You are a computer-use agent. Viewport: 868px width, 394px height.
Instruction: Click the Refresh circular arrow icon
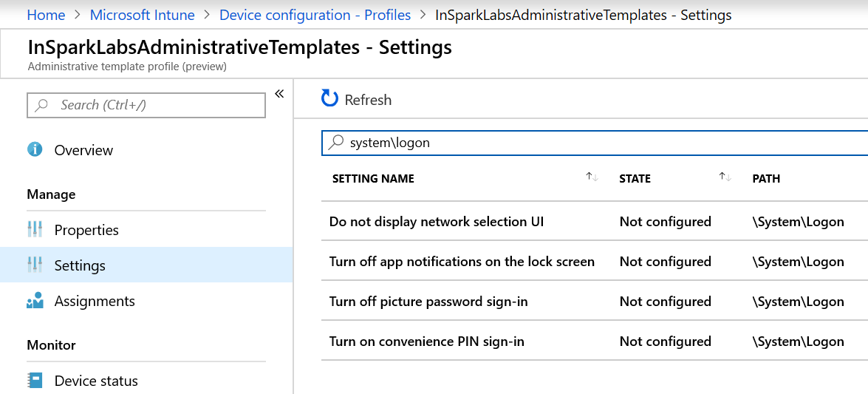coord(329,99)
